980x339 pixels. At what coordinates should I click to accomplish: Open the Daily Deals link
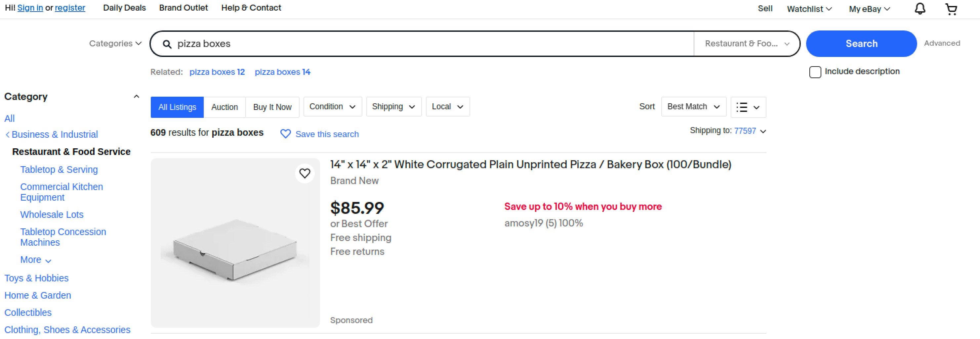124,8
